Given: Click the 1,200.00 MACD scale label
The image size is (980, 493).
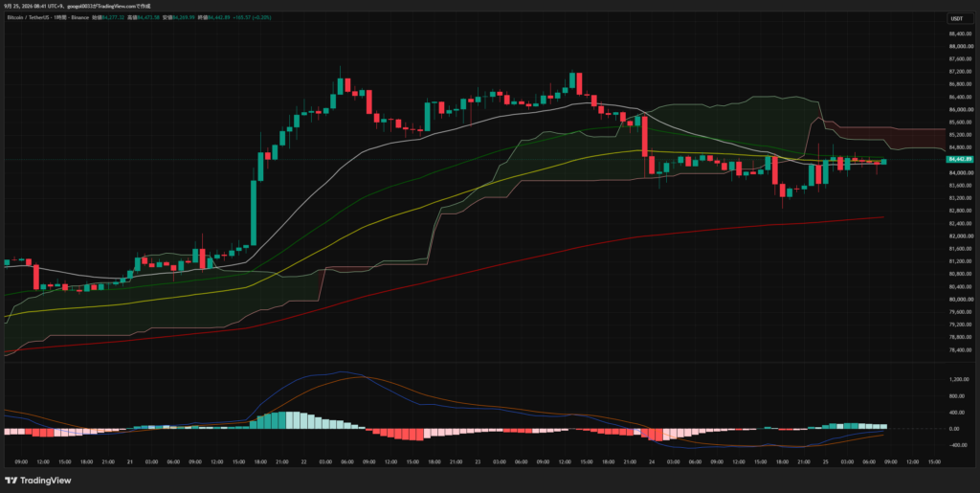Looking at the screenshot, I should 959,379.
